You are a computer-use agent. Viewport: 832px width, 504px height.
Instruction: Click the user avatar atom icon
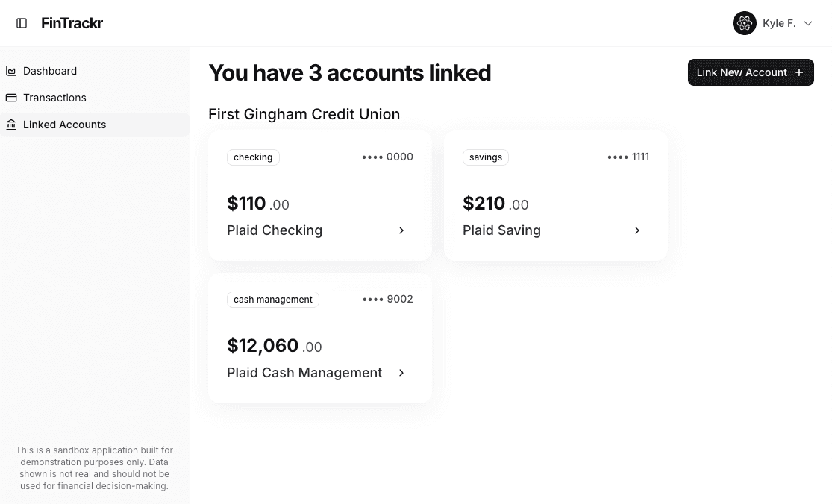pyautogui.click(x=744, y=23)
